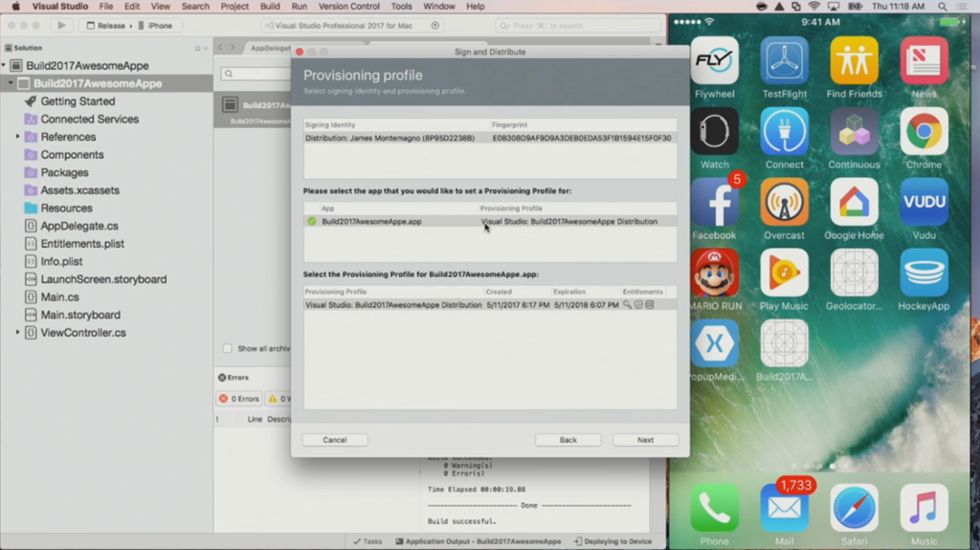Launch the Build2017A app icon on iPhone
This screenshot has width=980, height=550.
785,343
